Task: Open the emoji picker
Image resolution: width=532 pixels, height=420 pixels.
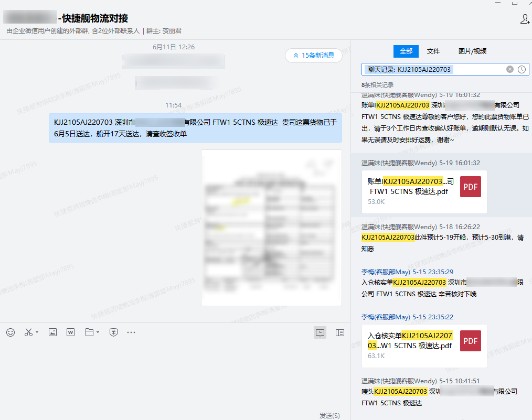Action: click(10, 332)
